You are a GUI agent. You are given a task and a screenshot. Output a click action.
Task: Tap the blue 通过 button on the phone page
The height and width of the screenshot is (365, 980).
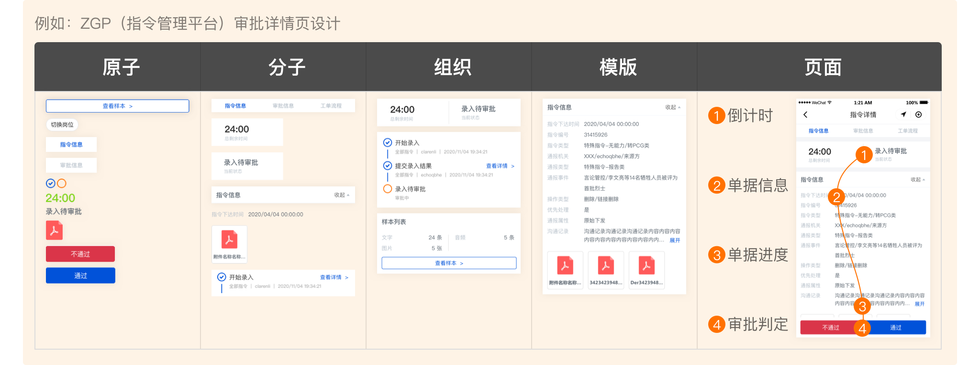(x=896, y=328)
